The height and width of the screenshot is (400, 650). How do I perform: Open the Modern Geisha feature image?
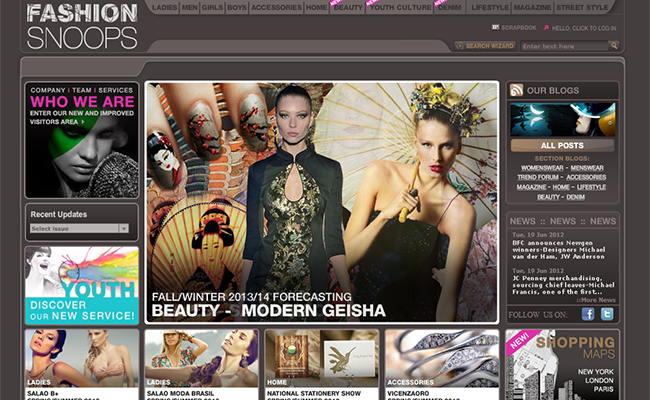click(x=322, y=202)
